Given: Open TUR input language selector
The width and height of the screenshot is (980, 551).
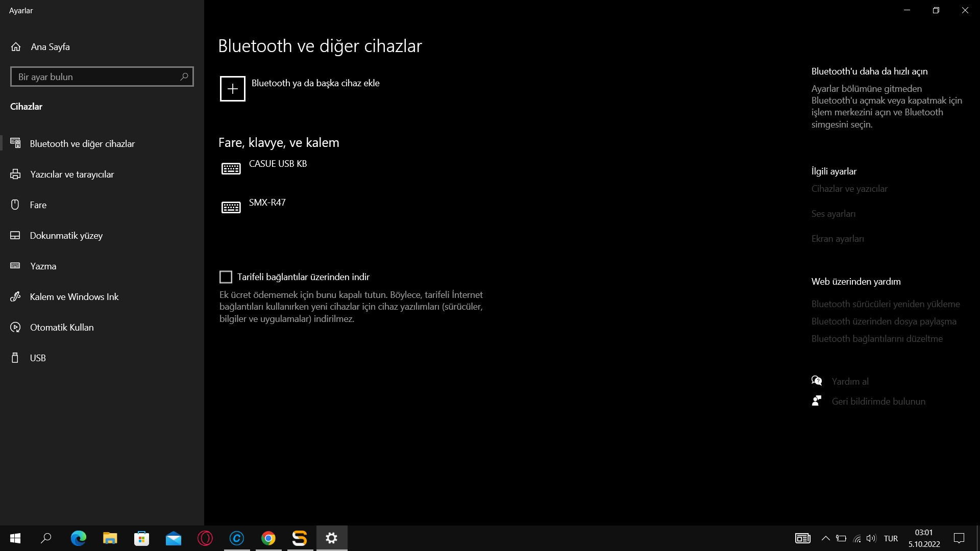Looking at the screenshot, I should click(x=891, y=538).
